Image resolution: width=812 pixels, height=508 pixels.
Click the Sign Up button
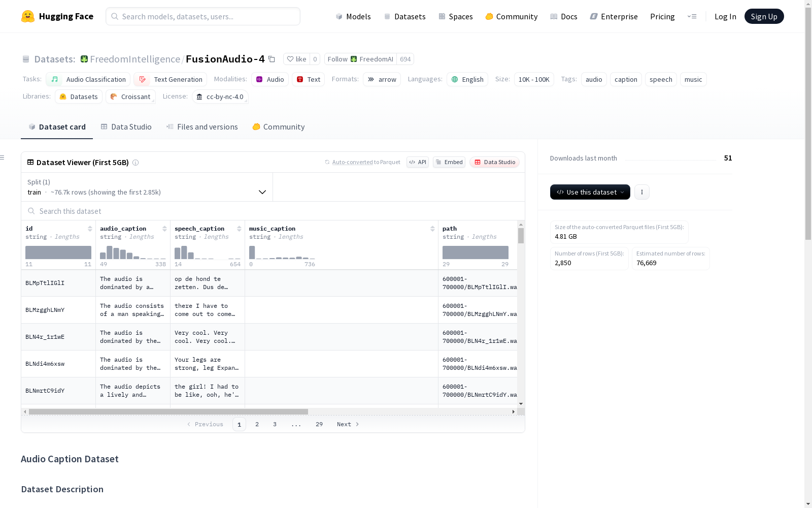(764, 16)
